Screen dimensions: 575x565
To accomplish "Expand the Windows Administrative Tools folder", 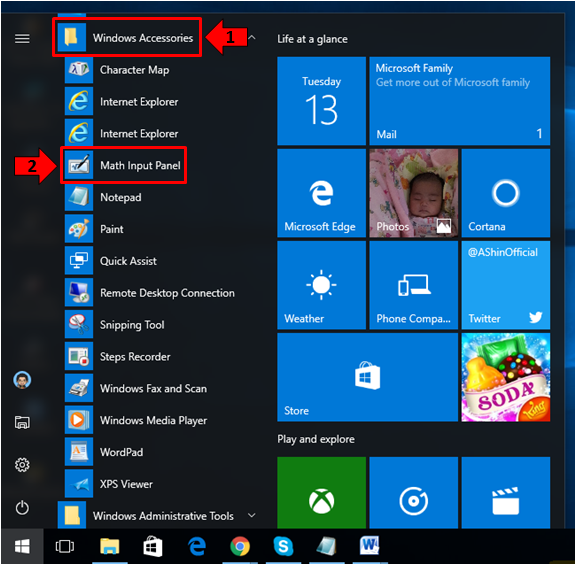I will click(252, 515).
